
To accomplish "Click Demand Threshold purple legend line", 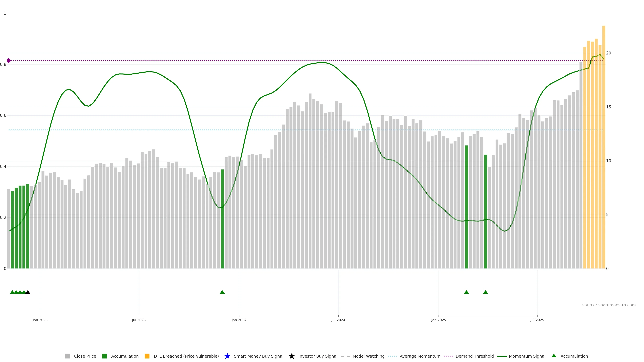I will point(448,356).
